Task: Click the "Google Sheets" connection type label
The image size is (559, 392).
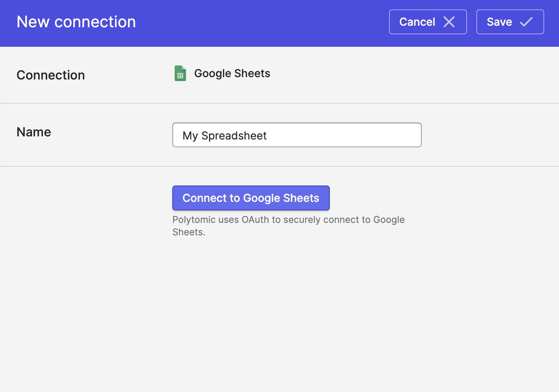Action: [232, 73]
